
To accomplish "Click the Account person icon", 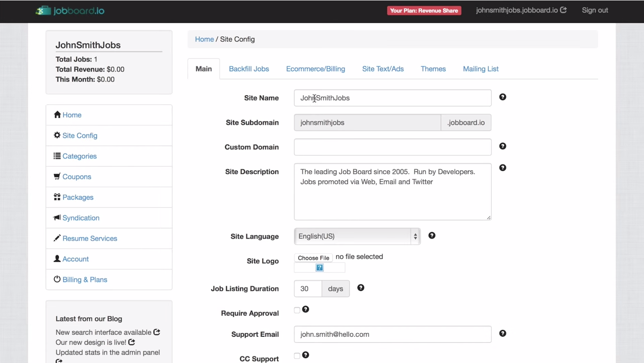I will [x=57, y=259].
